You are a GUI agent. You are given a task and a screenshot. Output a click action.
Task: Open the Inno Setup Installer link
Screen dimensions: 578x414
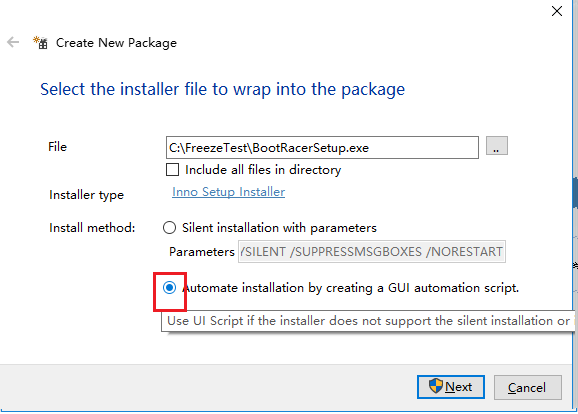[228, 192]
